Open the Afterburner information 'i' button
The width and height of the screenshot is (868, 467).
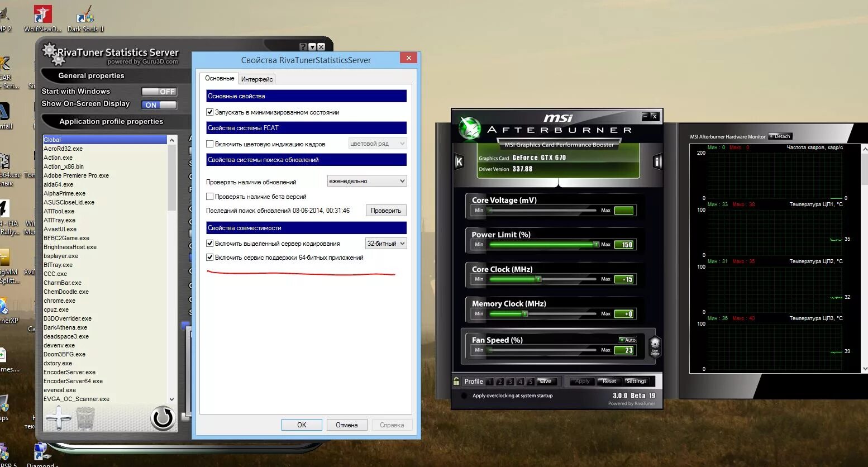tap(657, 162)
